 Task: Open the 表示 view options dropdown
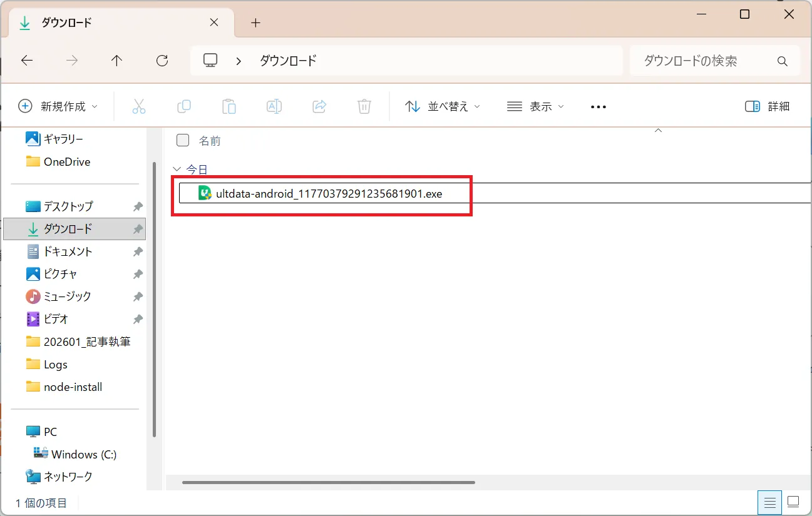pos(535,106)
